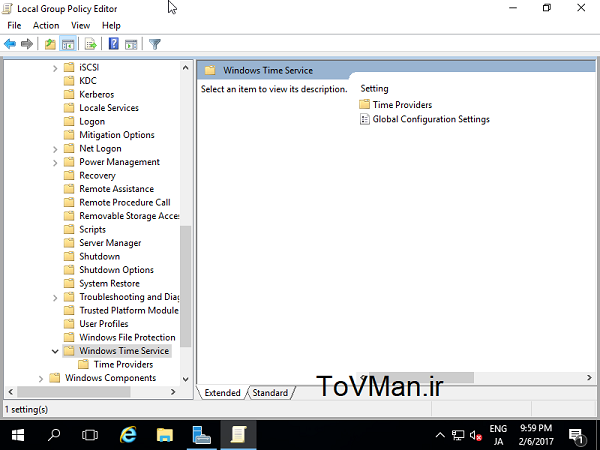Select Server Manager in the tree
600x450 pixels.
110,243
